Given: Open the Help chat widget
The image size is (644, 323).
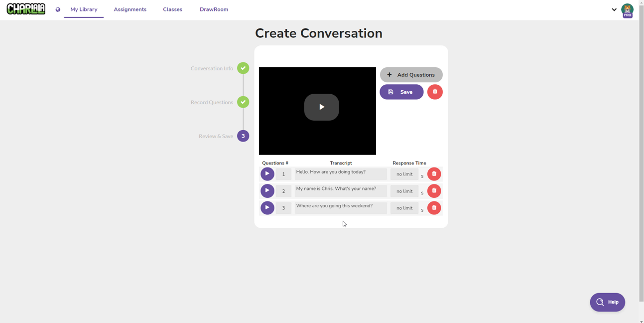Looking at the screenshot, I should coord(608,302).
